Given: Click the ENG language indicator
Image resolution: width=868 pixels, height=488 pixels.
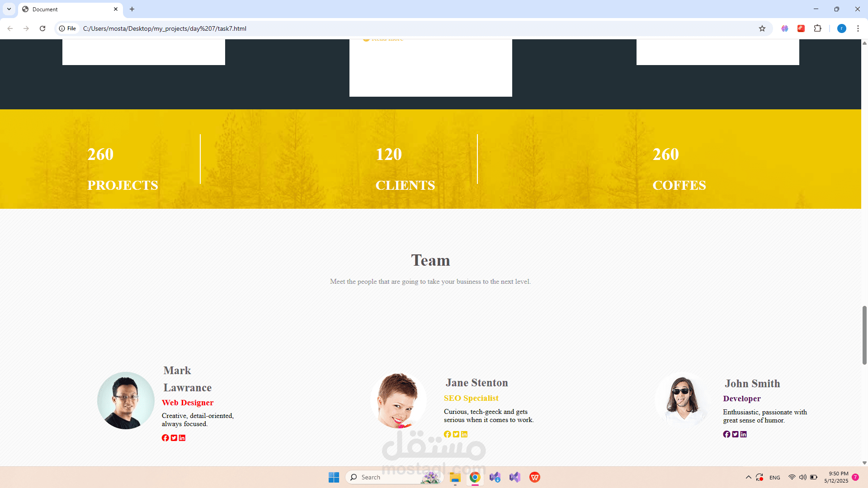Looking at the screenshot, I should [x=775, y=478].
